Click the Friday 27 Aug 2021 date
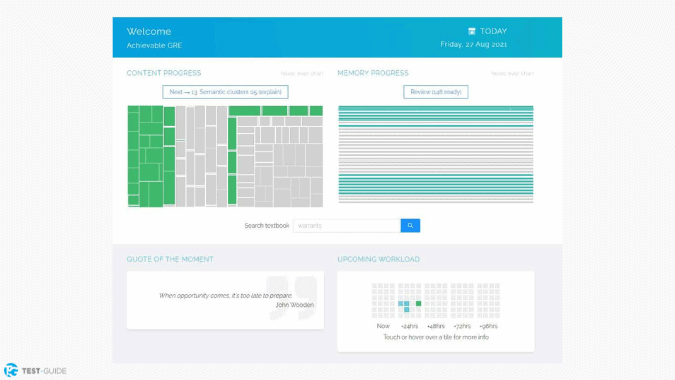 pos(474,44)
